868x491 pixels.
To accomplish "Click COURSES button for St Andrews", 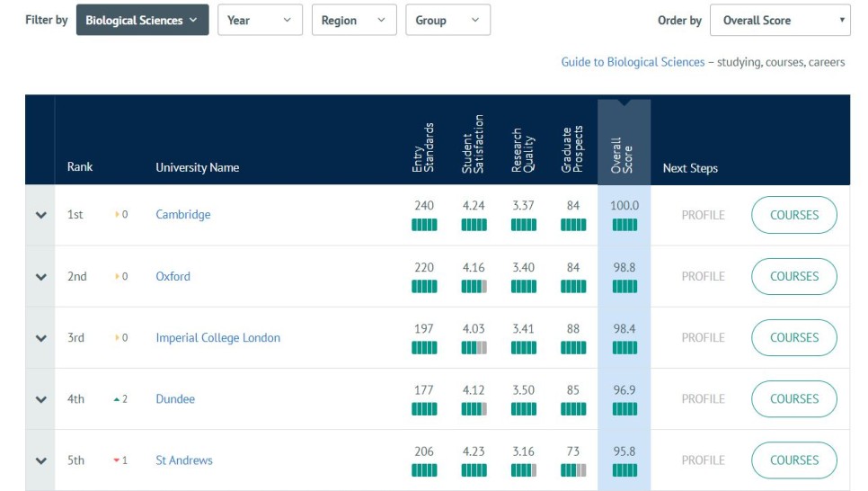I will (793, 460).
